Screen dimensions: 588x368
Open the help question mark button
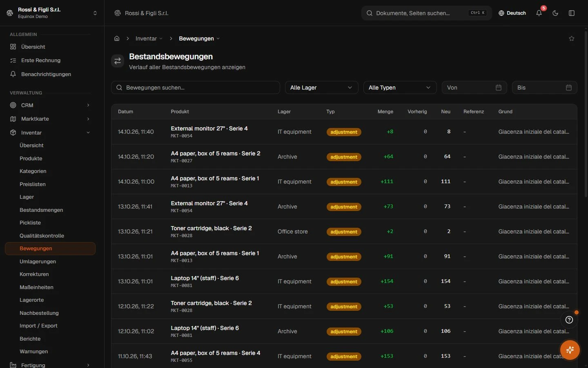[x=569, y=320]
